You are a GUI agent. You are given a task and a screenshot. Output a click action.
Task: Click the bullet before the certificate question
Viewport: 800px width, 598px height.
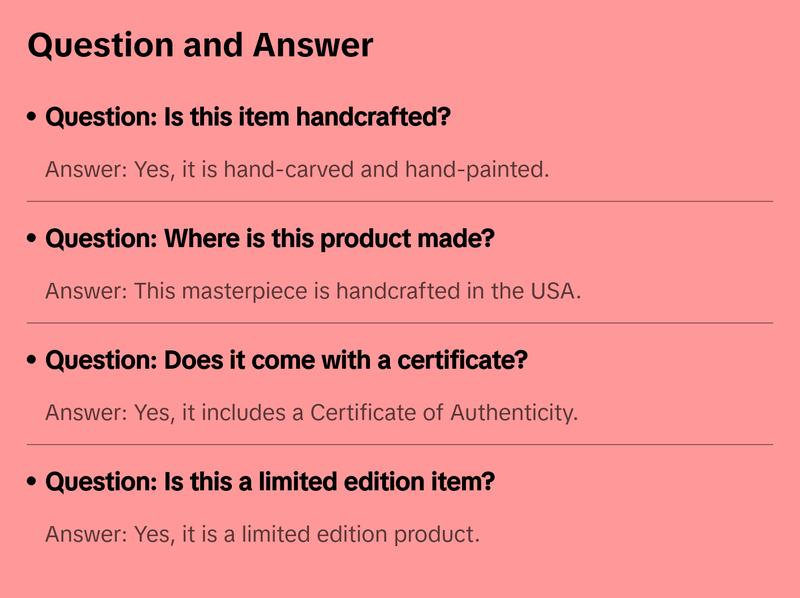[33, 361]
